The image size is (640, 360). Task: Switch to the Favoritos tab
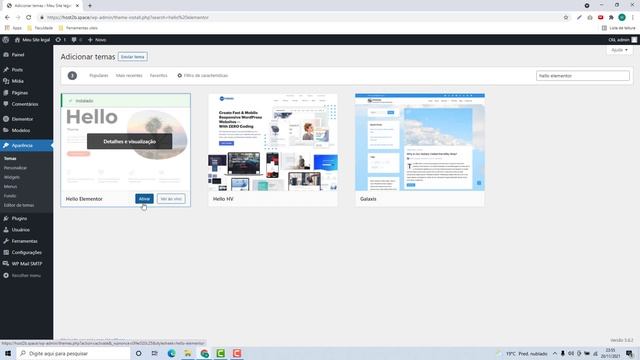coord(158,76)
